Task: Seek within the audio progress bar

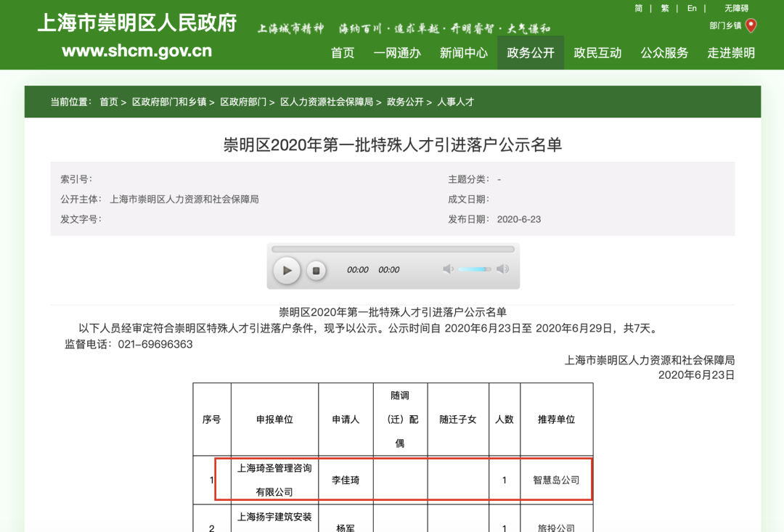Action: (x=393, y=249)
